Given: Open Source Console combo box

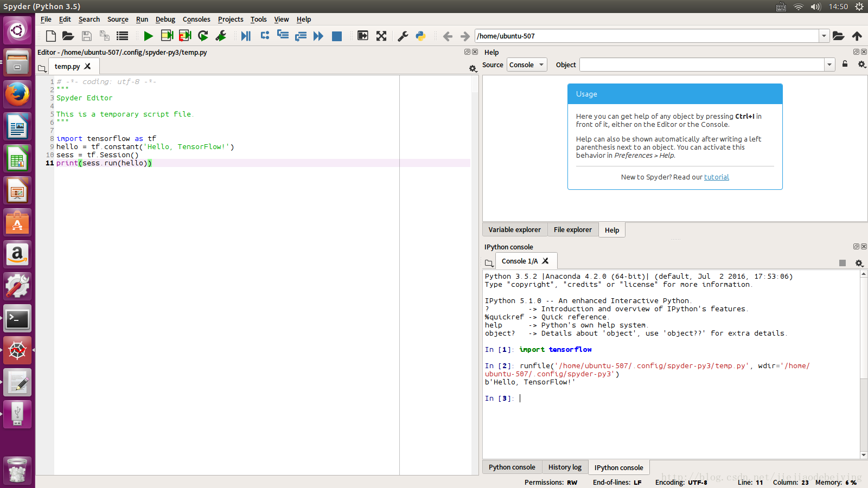Looking at the screenshot, I should [527, 65].
